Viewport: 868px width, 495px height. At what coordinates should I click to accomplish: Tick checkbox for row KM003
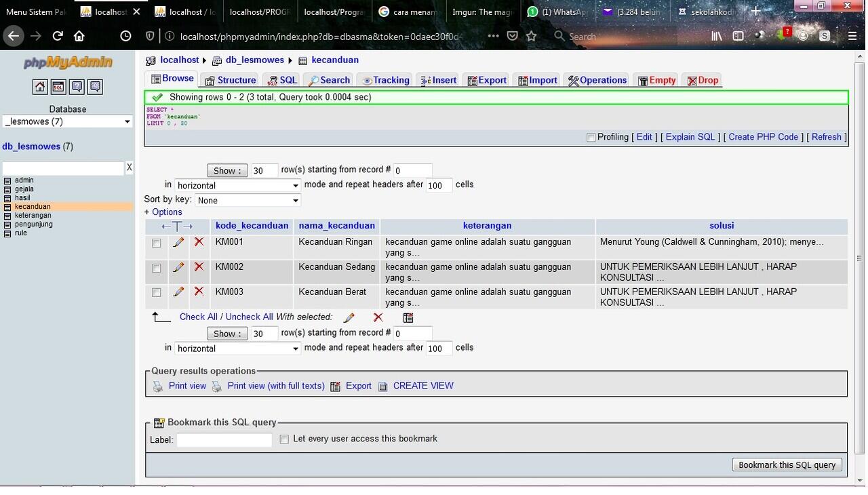(x=157, y=292)
